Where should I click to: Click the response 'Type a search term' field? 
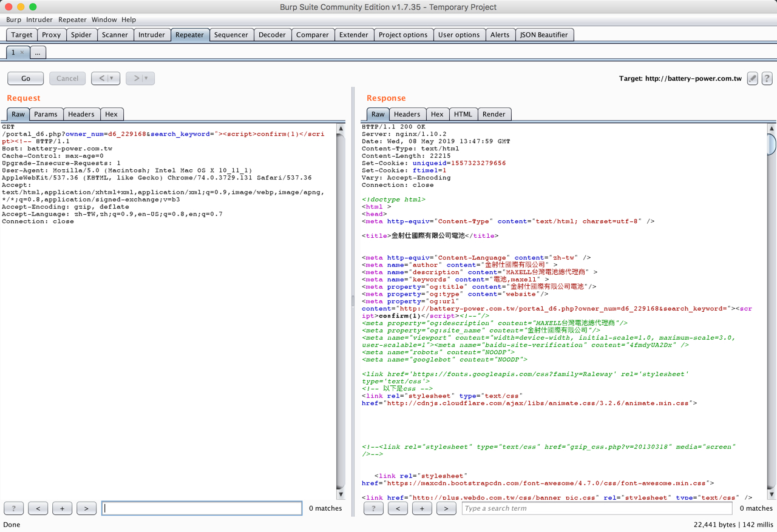pyautogui.click(x=597, y=508)
